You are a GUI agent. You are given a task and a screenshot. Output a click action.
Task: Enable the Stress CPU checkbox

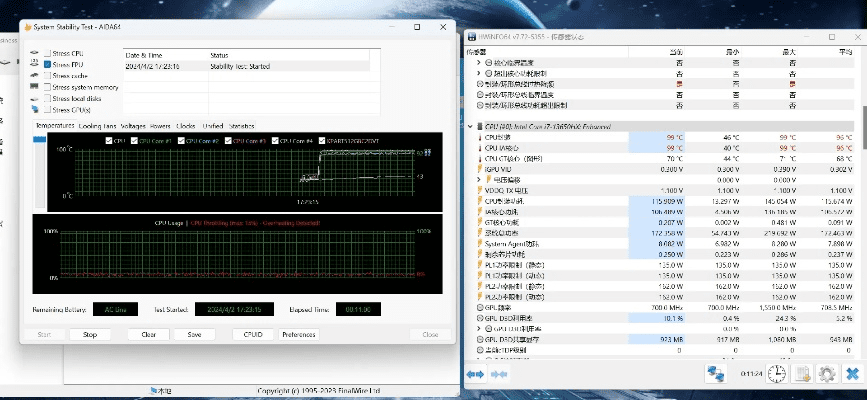coord(47,52)
